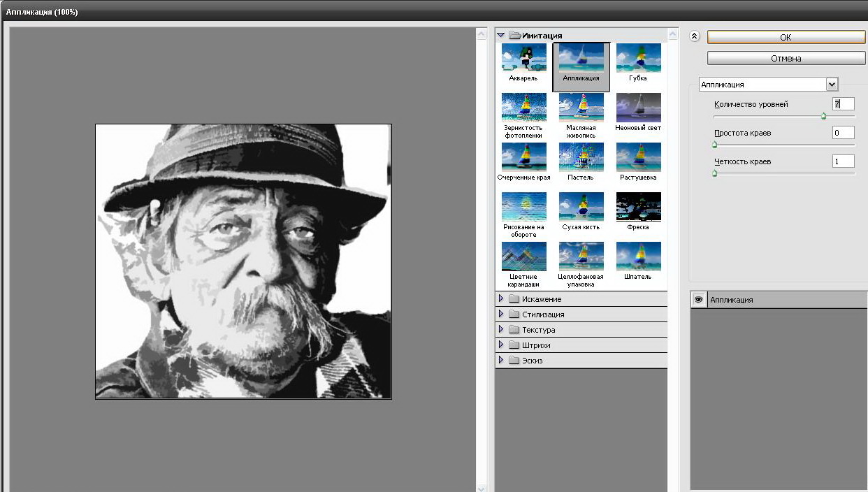This screenshot has width=868, height=492.
Task: Click the preview scrollbar up arrow
Action: (x=482, y=33)
